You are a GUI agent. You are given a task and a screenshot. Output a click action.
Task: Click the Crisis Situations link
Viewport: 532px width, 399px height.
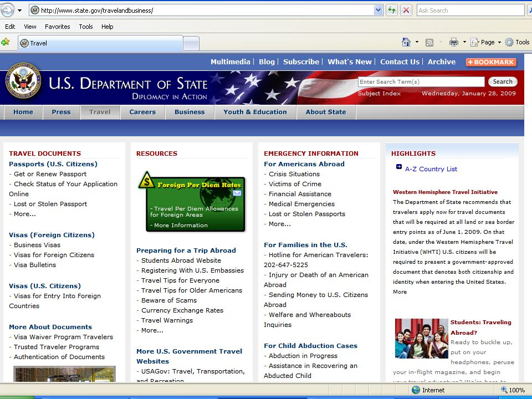294,174
